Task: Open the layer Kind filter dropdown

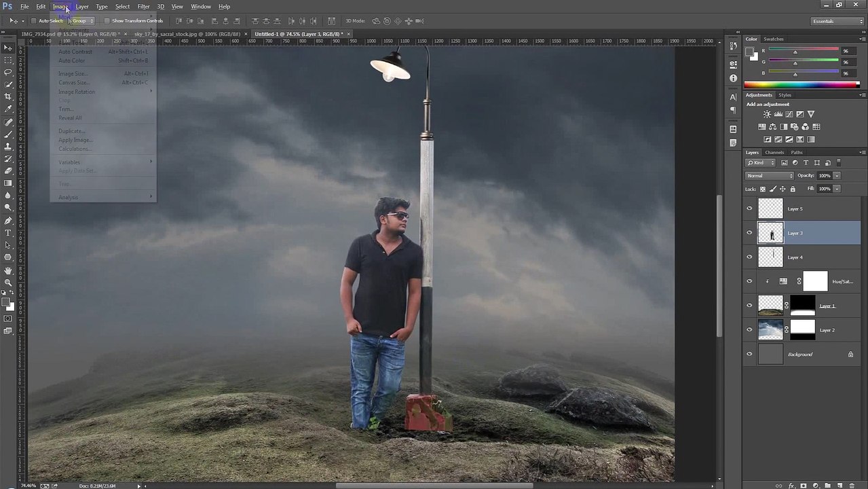Action: pos(761,163)
